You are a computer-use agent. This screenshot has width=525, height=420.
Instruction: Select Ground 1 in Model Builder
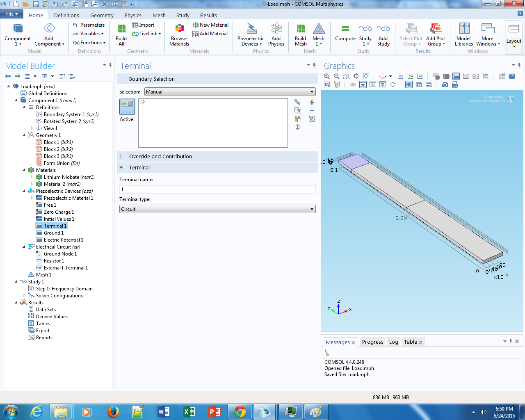tap(54, 233)
